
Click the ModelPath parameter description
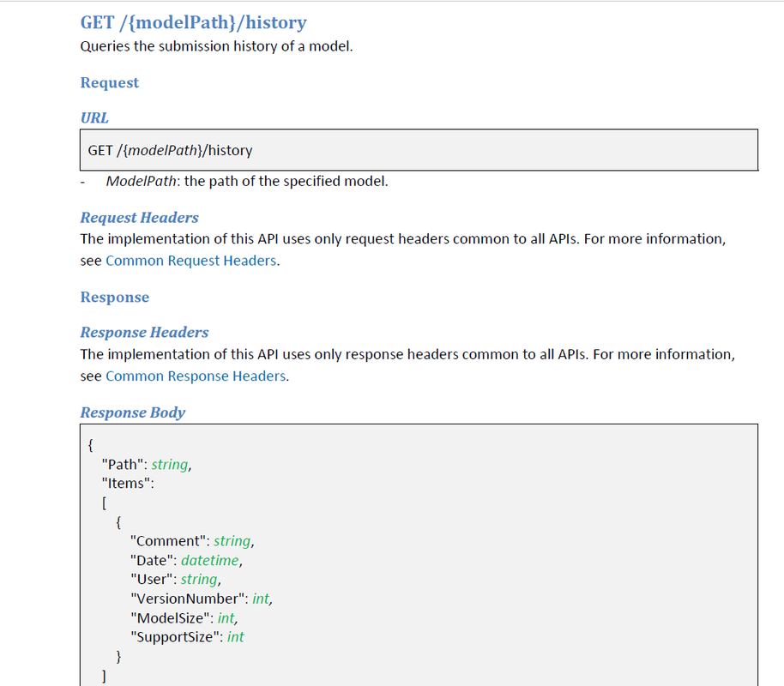(247, 181)
